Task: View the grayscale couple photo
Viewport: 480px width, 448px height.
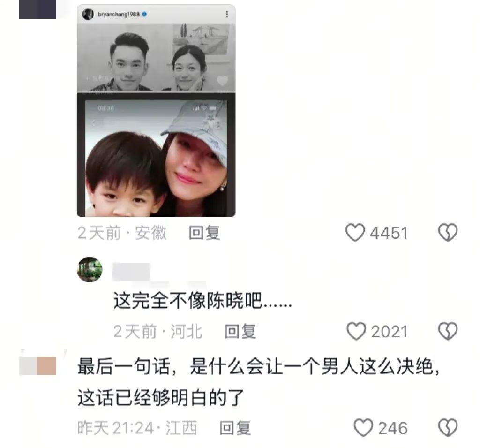Action: point(156,58)
